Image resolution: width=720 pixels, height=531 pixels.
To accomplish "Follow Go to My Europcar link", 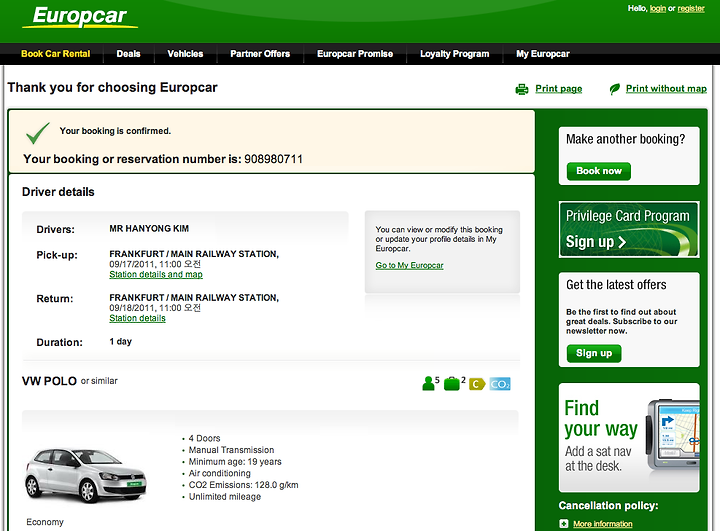I will 409,265.
